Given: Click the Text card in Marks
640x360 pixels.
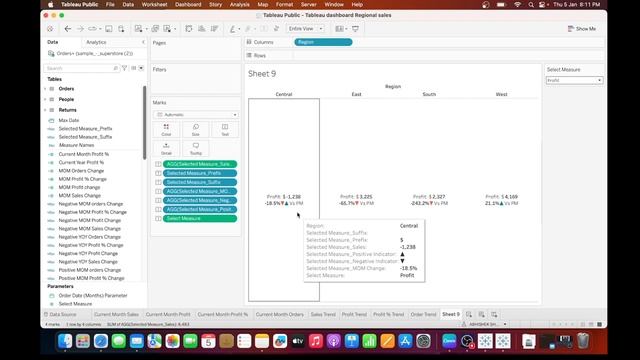Looking at the screenshot, I should 225,130.
